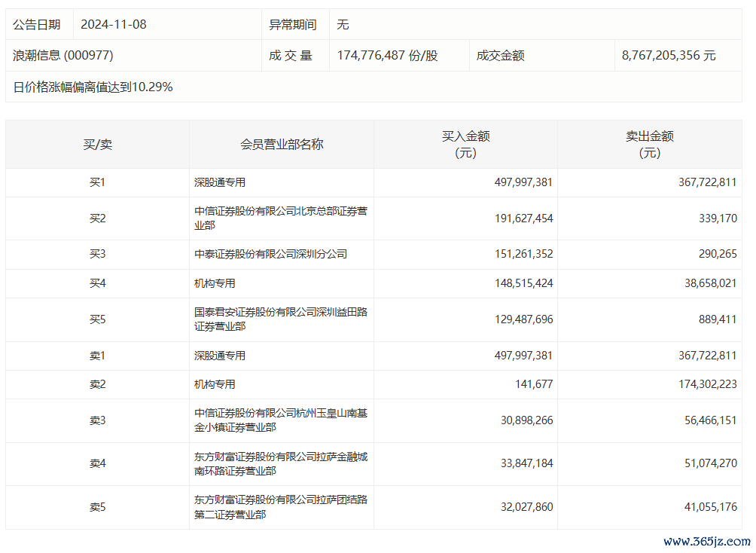The width and height of the screenshot is (756, 553).
Task: Click sell amount 38,658,021
Action: (711, 283)
